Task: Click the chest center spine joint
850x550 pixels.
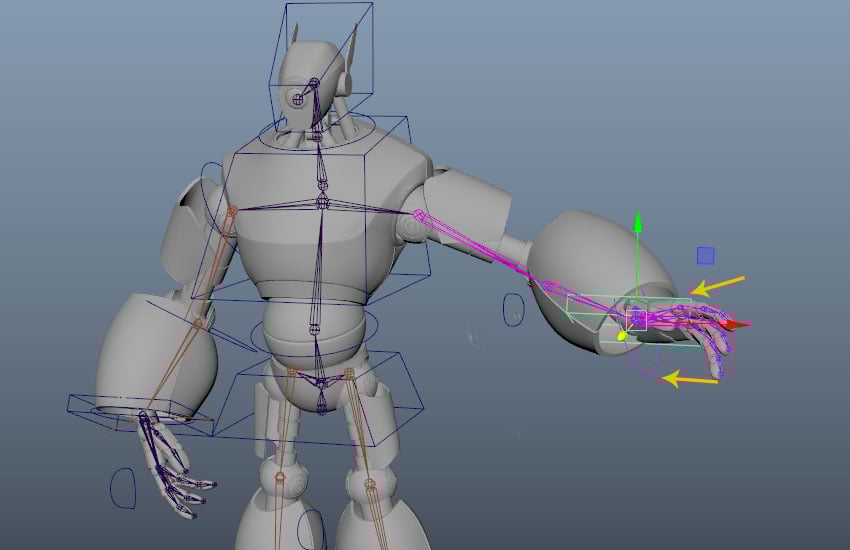Action: (323, 203)
